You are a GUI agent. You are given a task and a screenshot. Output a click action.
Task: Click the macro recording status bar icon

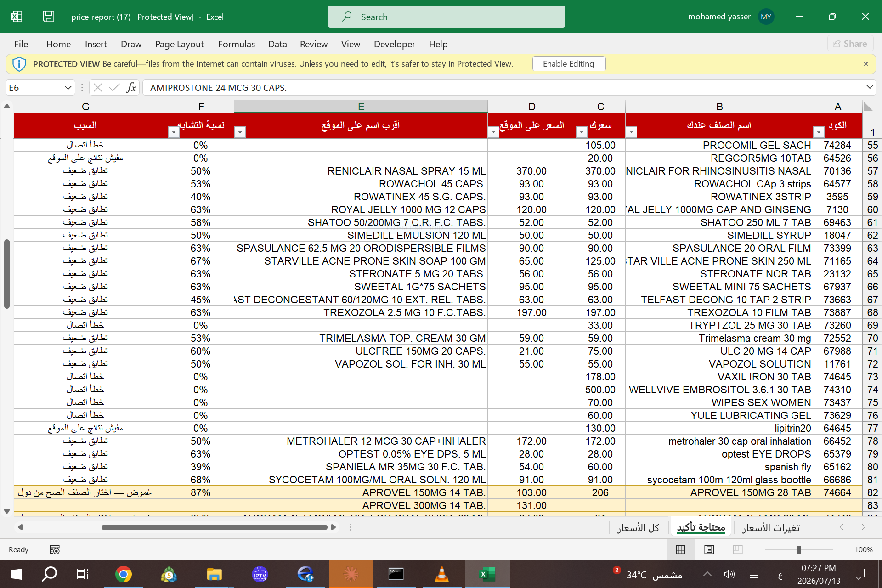(x=55, y=549)
